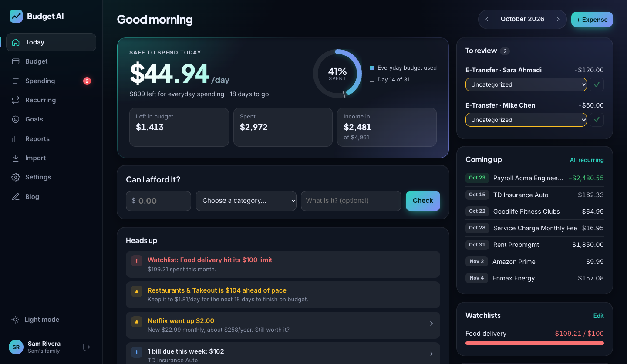Click the Reports bar chart icon
The height and width of the screenshot is (364, 627).
click(x=16, y=139)
